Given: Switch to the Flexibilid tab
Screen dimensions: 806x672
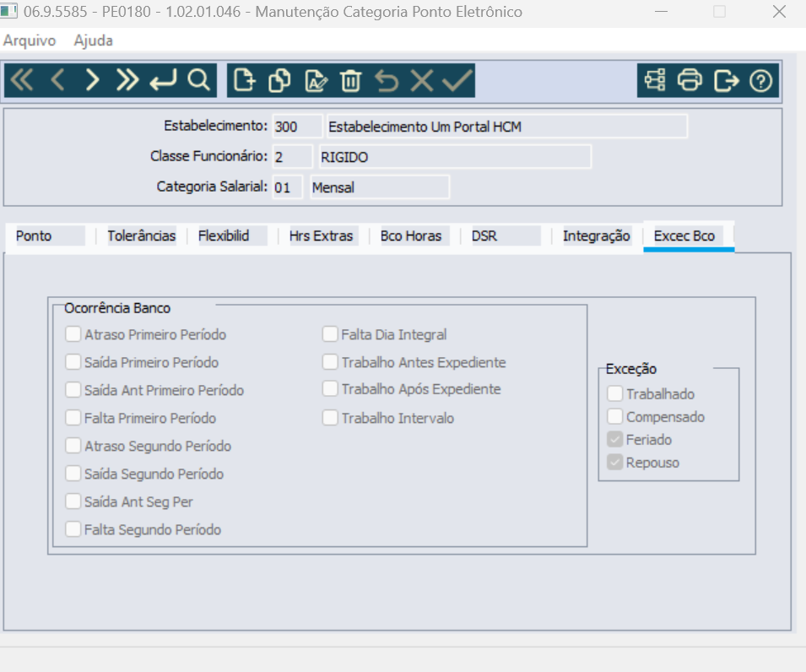Looking at the screenshot, I should pos(232,236).
